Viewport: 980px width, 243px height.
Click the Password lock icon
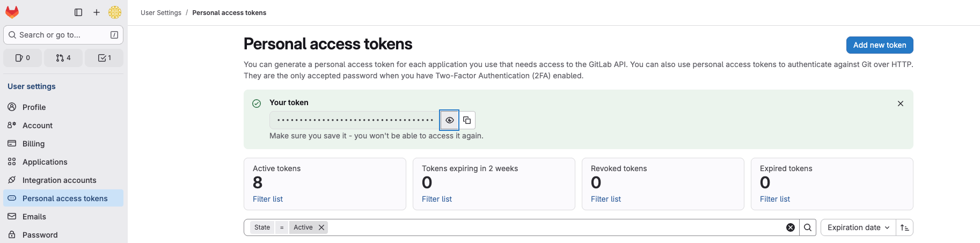pos(12,234)
